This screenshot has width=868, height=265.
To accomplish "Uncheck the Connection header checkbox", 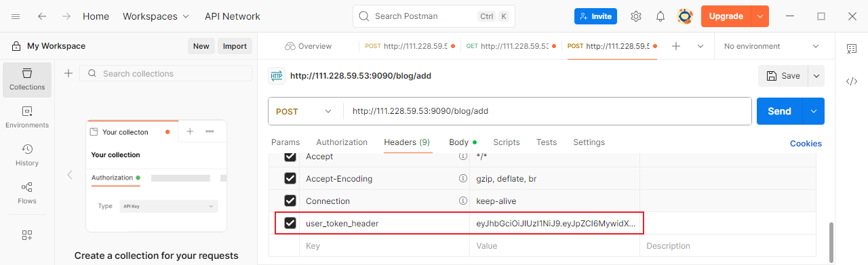I will click(x=290, y=201).
